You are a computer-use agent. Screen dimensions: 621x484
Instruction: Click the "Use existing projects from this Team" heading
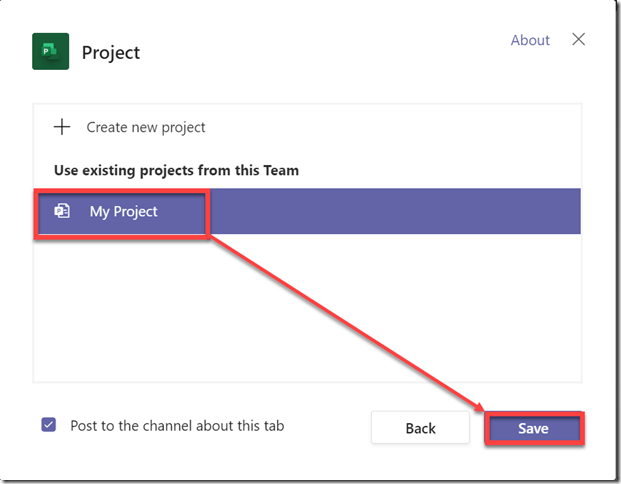[x=176, y=170]
